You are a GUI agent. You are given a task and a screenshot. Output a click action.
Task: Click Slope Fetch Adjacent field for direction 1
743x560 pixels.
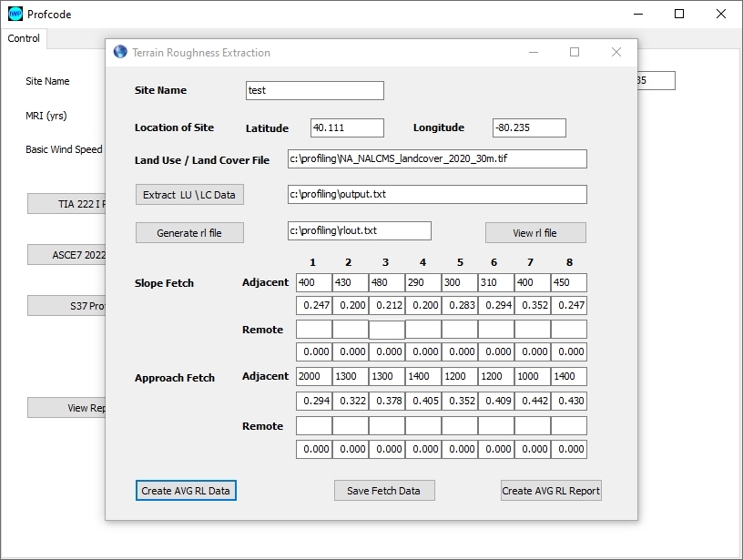click(314, 283)
